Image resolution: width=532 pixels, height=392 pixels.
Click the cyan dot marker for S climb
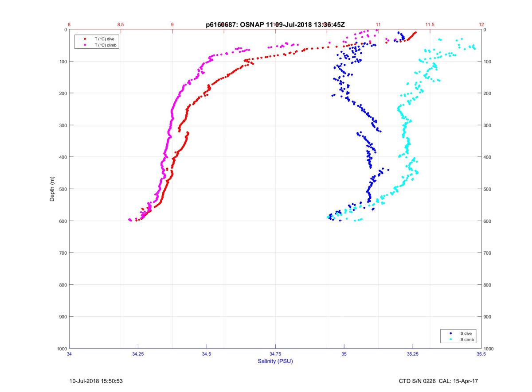point(450,340)
